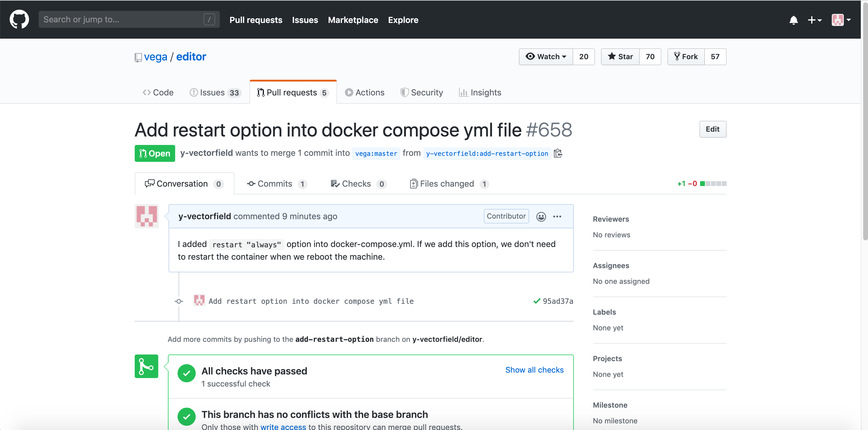Image resolution: width=868 pixels, height=430 pixels.
Task: Open the Files changed tab
Action: 449,184
